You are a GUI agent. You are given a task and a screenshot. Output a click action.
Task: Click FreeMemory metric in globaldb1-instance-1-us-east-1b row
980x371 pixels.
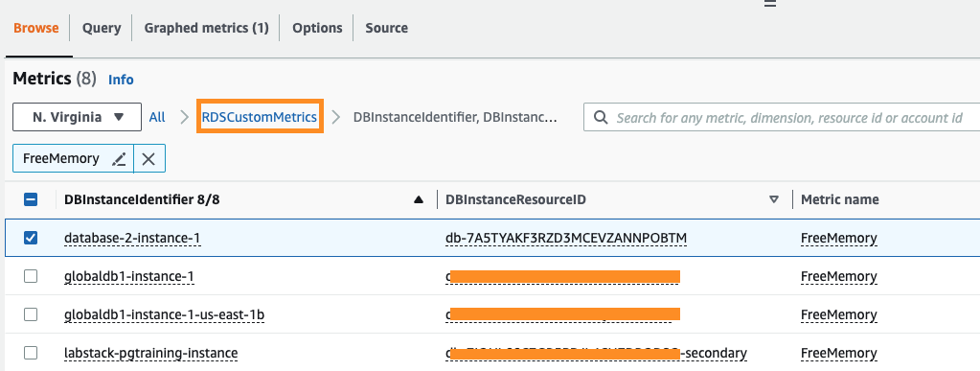pyautogui.click(x=839, y=314)
